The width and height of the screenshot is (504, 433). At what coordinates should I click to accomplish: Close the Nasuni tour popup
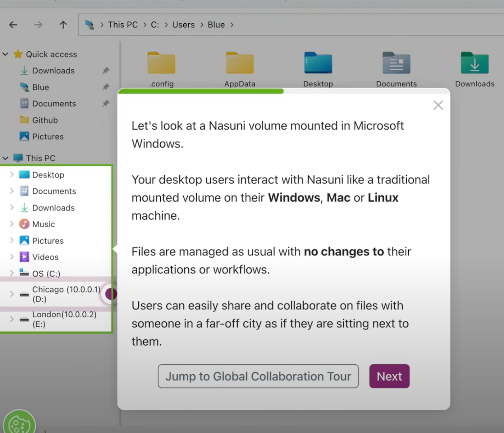438,105
